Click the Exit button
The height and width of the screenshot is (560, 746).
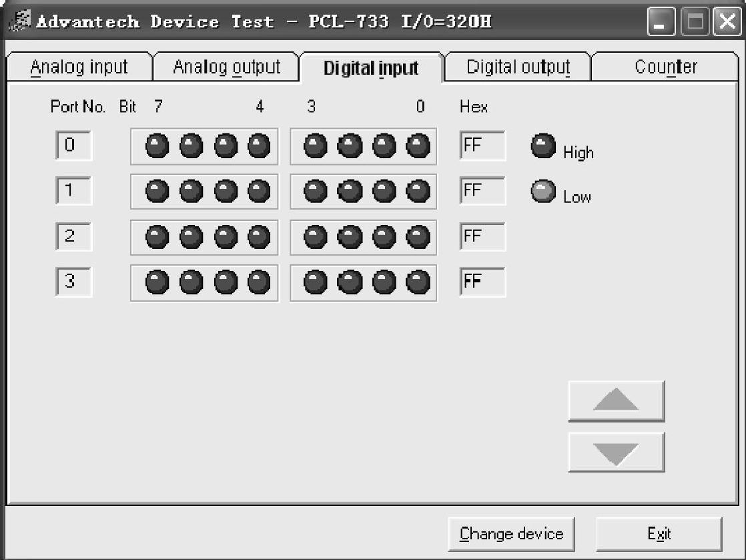tap(659, 534)
